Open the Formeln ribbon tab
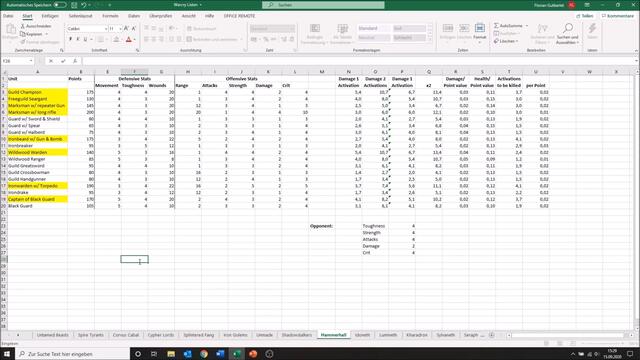Screen dimensions: 640x360 tap(110, 16)
